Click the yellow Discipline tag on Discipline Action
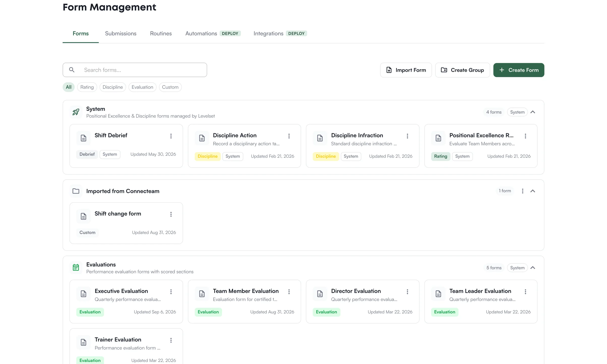This screenshot has height=364, width=607. pos(208,156)
